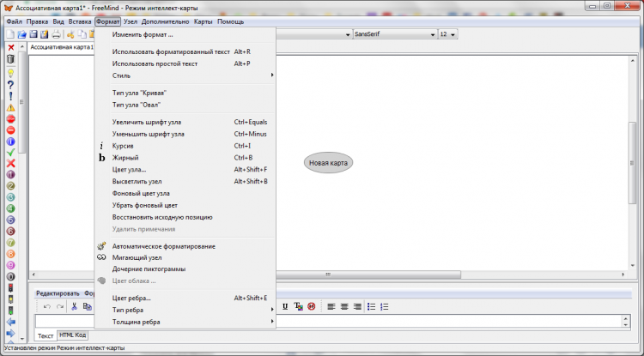Cut with scissors in note editor toolbar
This screenshot has width=644, height=356.
75,307
